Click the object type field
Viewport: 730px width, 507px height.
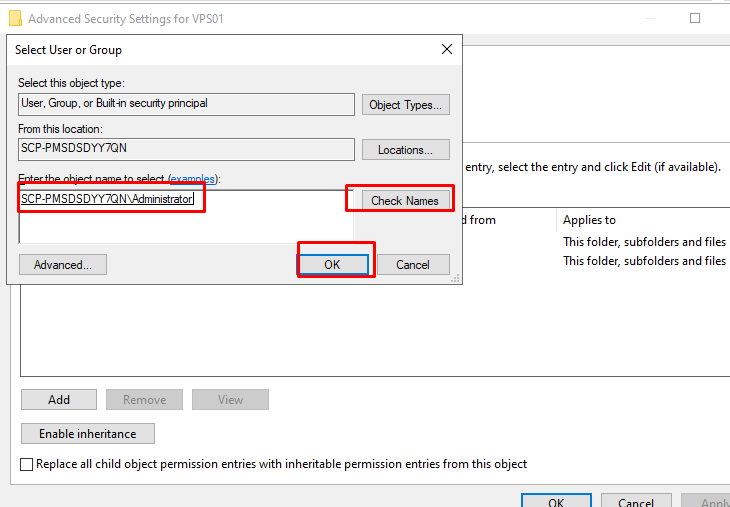[x=186, y=105]
